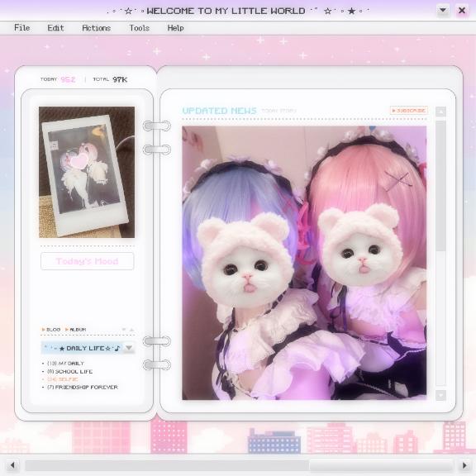Close the My Little World window
The image size is (476, 476).
[462, 11]
